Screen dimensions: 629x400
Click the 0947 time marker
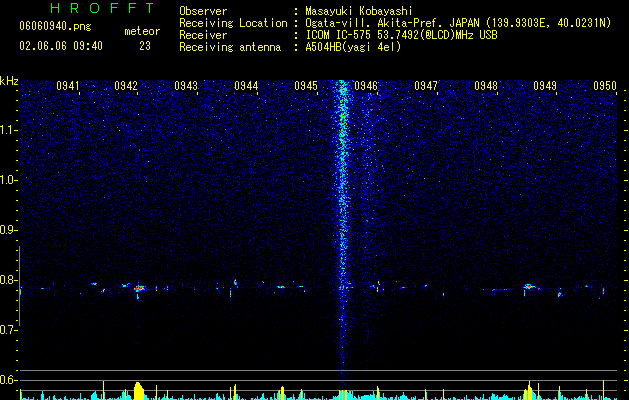coord(426,86)
